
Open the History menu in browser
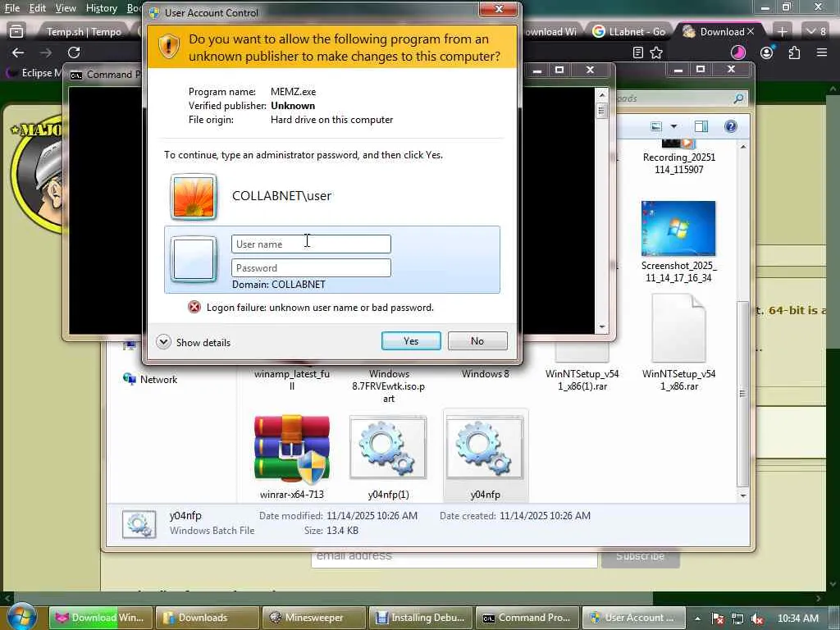click(x=101, y=8)
